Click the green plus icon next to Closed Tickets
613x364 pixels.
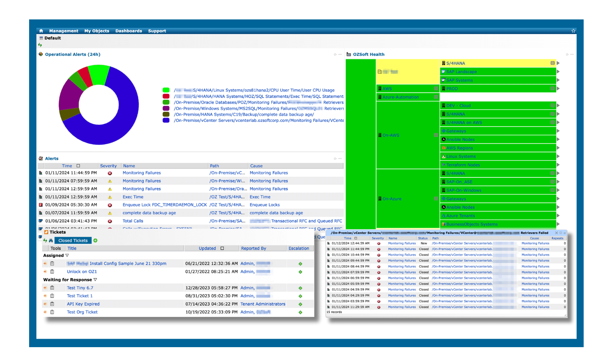tap(95, 240)
